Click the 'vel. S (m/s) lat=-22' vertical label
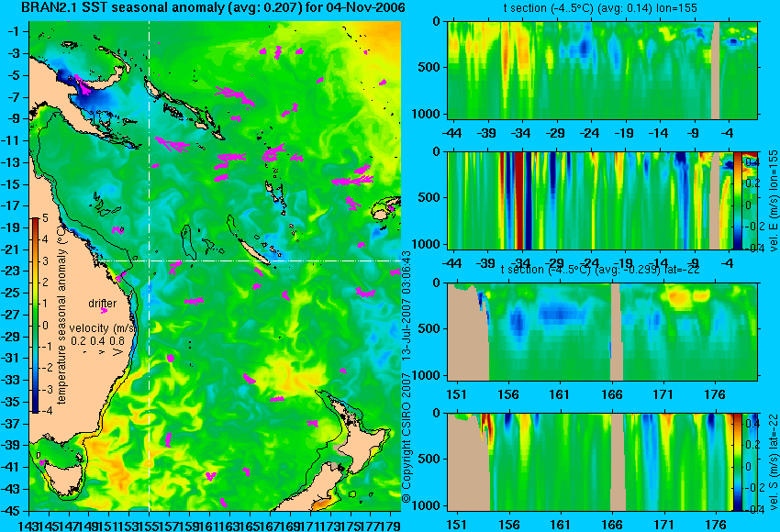The width and height of the screenshot is (780, 532). 774,462
